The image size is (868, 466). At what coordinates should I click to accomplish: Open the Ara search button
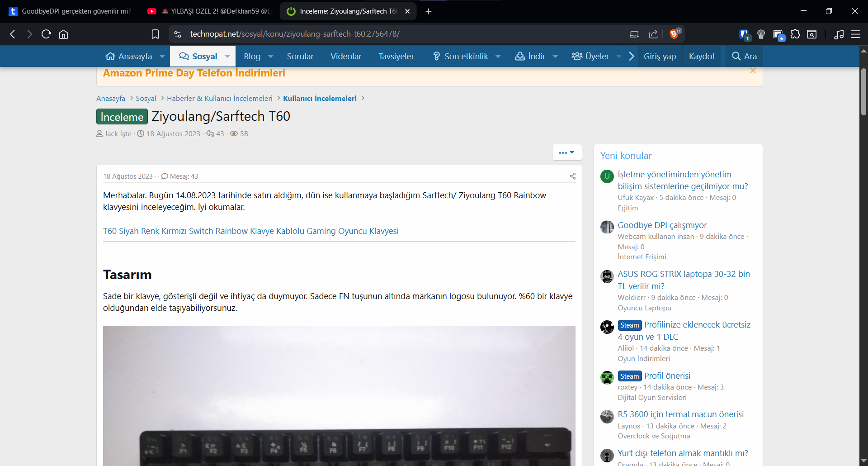(744, 56)
